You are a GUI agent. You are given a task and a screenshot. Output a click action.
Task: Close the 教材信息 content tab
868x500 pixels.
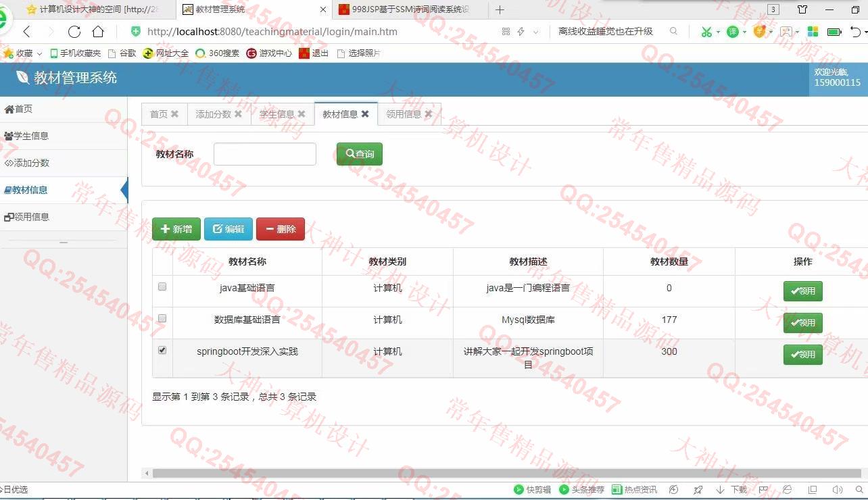click(x=365, y=114)
